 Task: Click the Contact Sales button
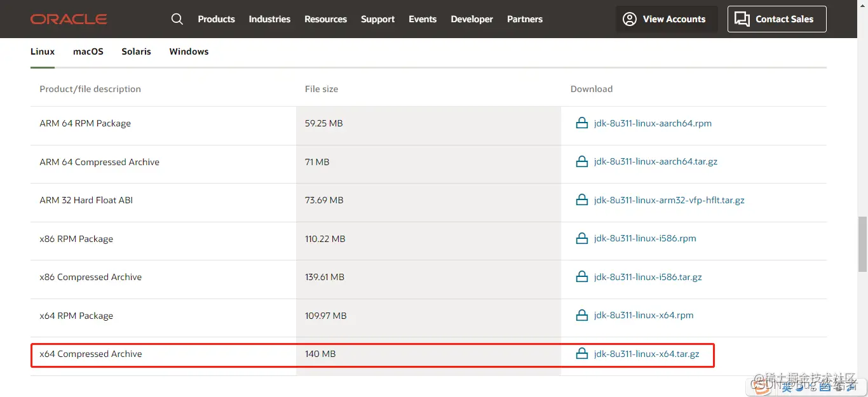776,19
